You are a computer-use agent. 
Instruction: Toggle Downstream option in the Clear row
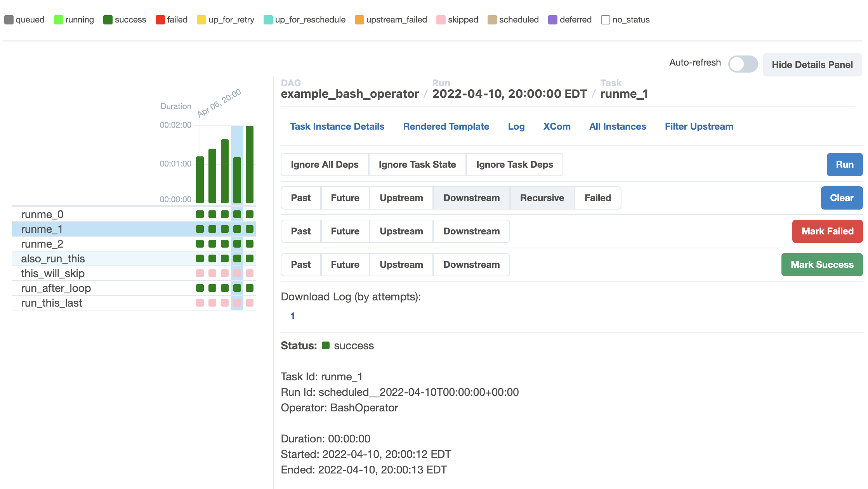[471, 198]
